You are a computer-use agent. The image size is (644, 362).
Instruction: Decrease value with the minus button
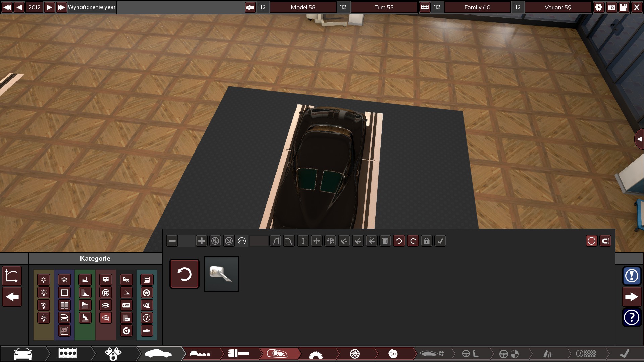click(x=172, y=241)
